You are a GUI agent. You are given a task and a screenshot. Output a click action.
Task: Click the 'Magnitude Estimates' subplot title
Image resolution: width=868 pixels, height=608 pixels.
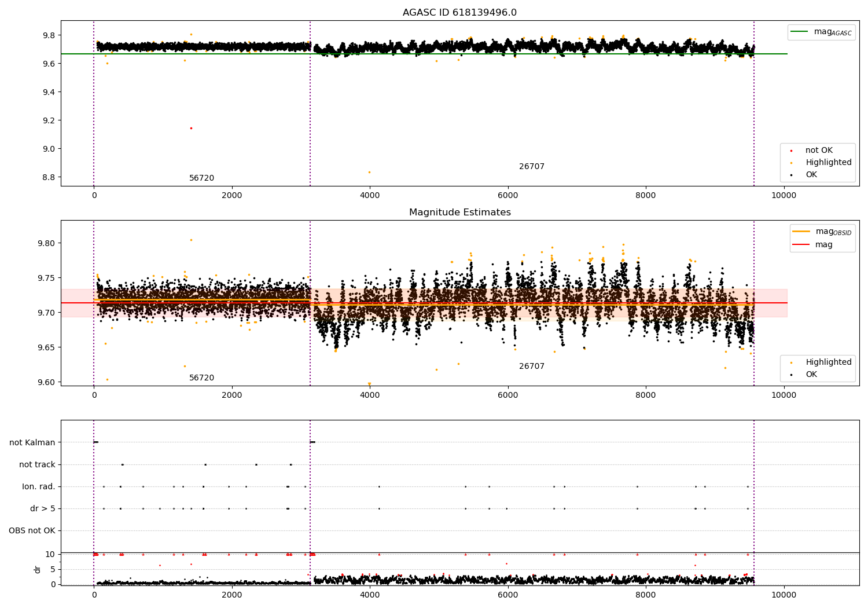point(459,213)
